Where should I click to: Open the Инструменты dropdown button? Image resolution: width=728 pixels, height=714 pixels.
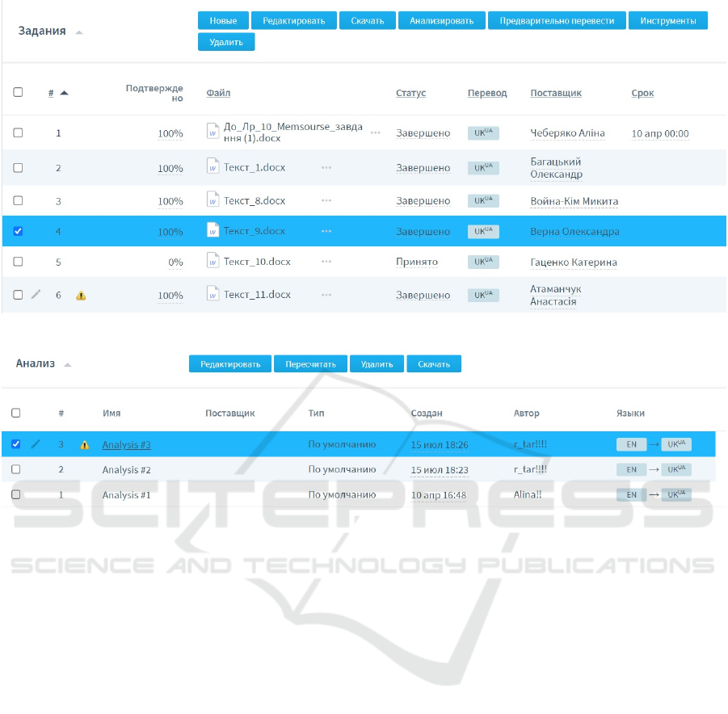point(667,21)
